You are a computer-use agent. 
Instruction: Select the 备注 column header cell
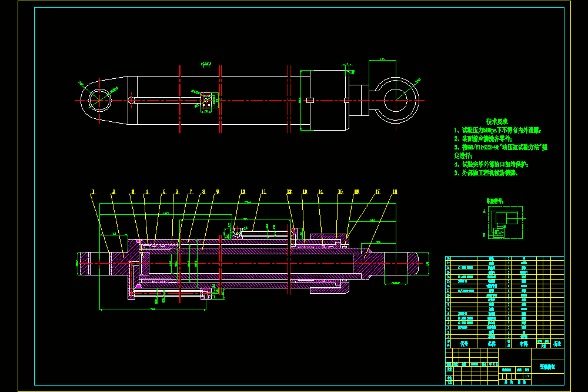click(x=557, y=344)
